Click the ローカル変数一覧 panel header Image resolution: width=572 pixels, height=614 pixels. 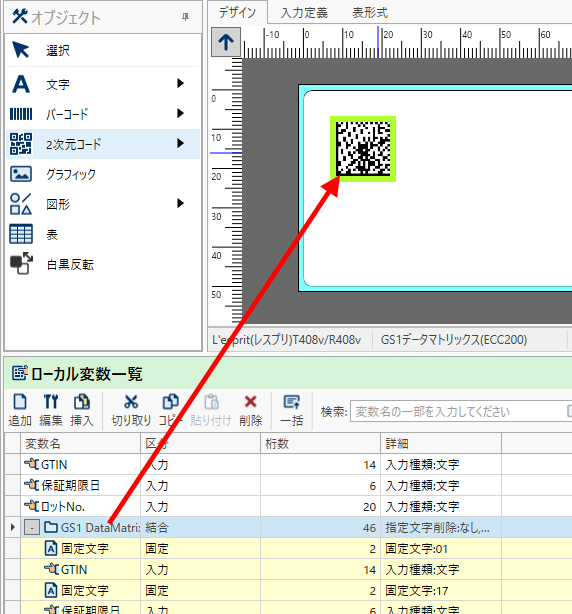[288, 373]
